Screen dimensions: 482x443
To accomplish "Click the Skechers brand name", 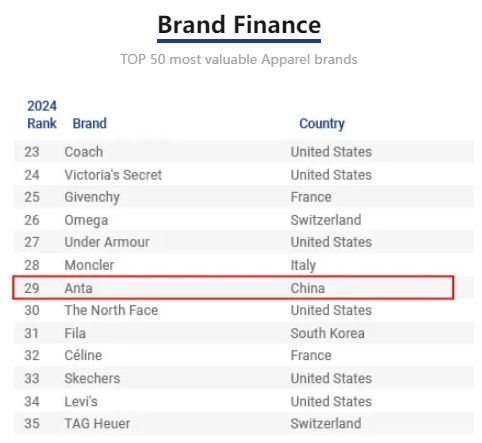I will coord(92,378).
